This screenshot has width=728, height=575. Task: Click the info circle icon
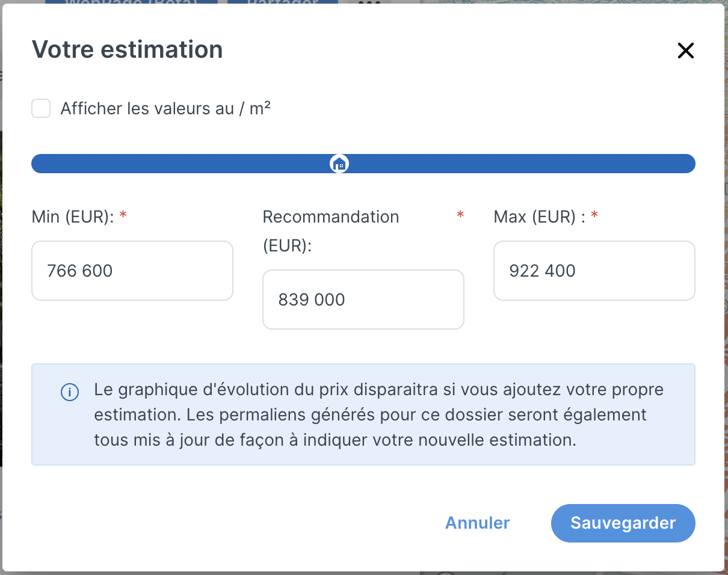pyautogui.click(x=70, y=393)
